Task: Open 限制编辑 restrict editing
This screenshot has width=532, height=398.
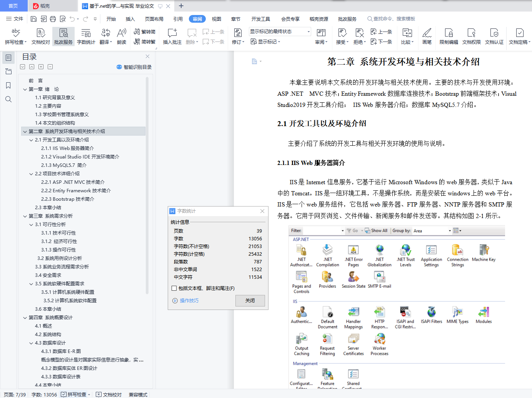Action: click(449, 37)
